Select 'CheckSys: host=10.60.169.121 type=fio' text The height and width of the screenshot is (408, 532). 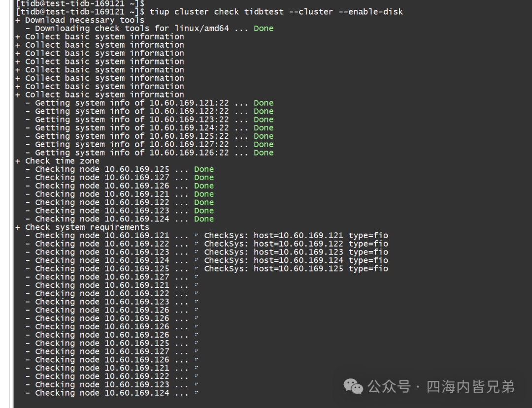pos(296,236)
